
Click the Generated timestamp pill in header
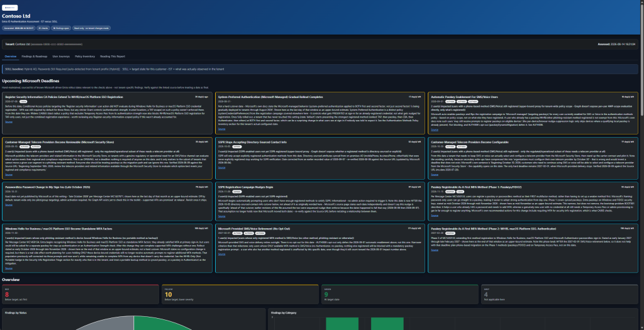pos(18,28)
